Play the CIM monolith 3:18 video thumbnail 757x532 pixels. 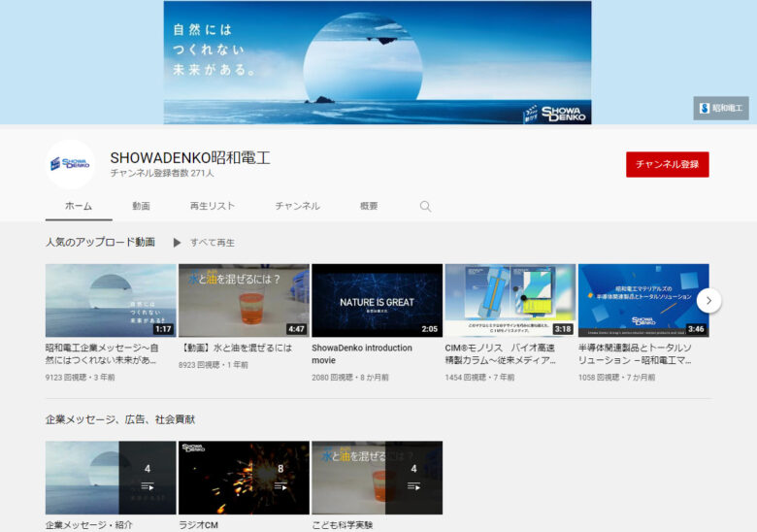(x=510, y=300)
